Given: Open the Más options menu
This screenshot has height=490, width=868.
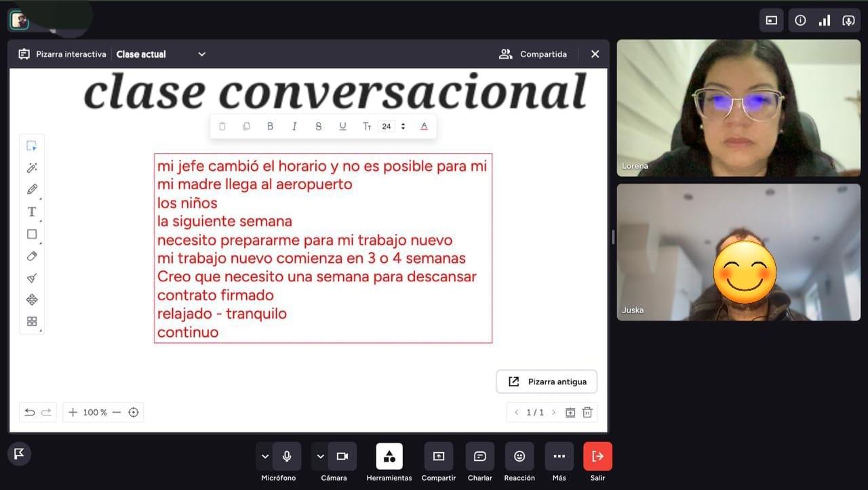Looking at the screenshot, I should pos(559,456).
